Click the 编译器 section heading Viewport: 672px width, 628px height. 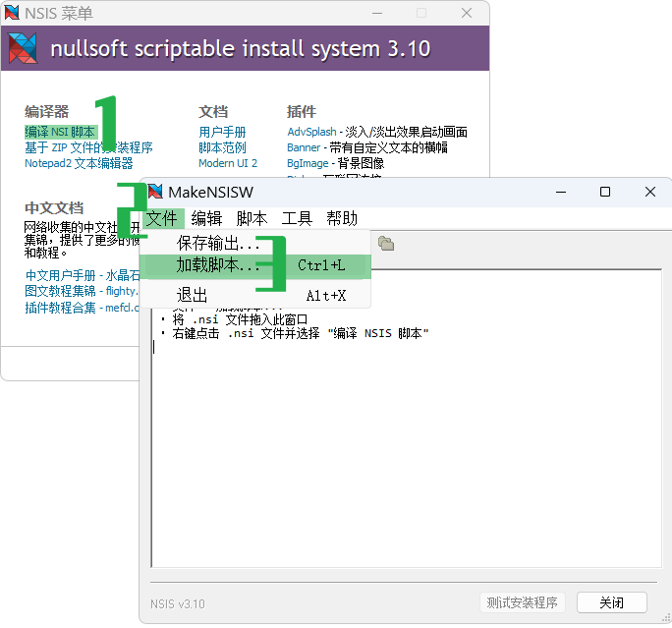47,111
